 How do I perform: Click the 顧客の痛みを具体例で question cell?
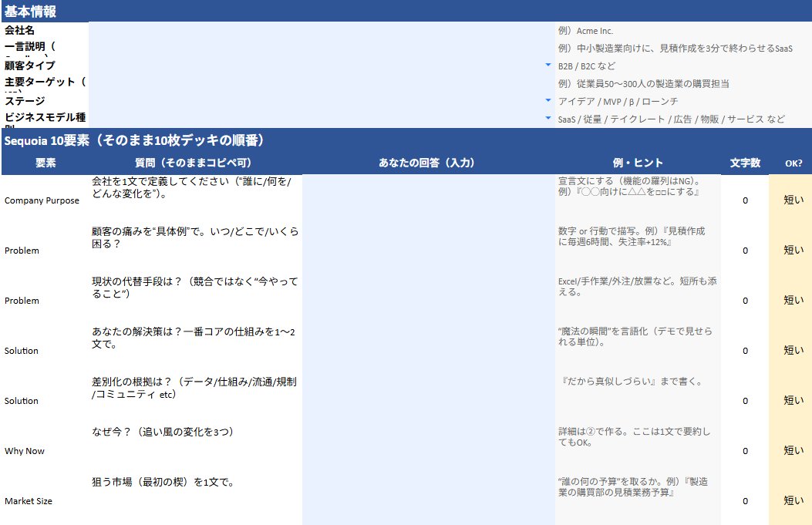(x=195, y=250)
